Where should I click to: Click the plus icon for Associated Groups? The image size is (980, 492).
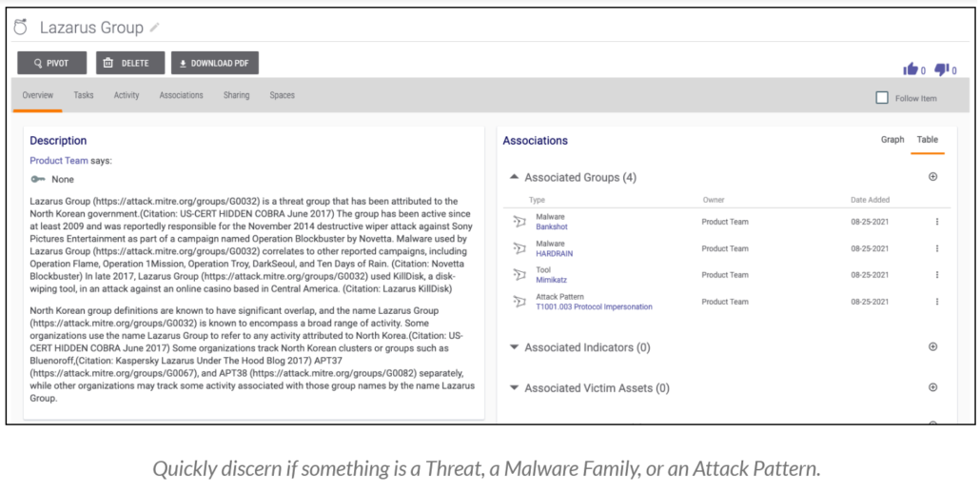932,177
